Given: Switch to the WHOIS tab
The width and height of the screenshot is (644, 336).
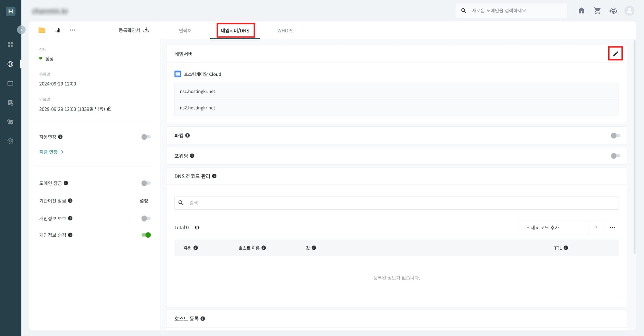Looking at the screenshot, I should [285, 30].
